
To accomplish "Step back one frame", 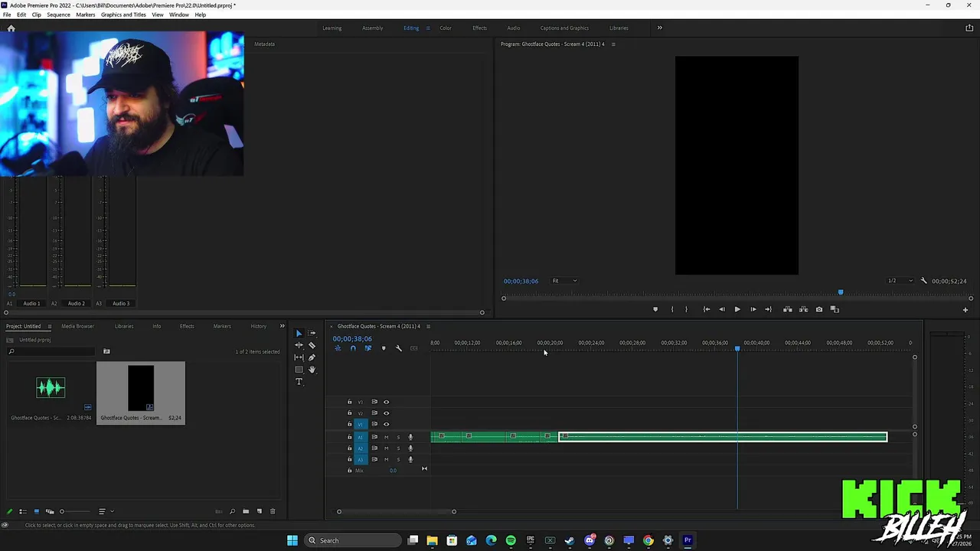I will click(x=721, y=309).
